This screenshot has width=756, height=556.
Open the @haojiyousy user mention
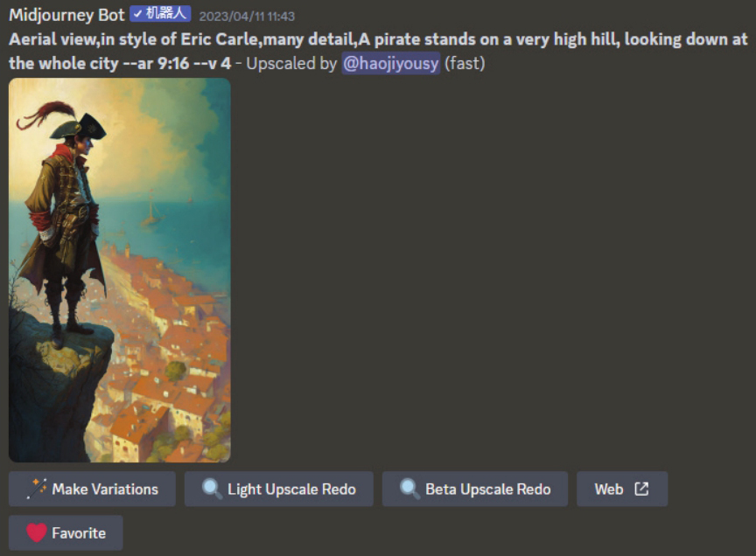point(390,63)
